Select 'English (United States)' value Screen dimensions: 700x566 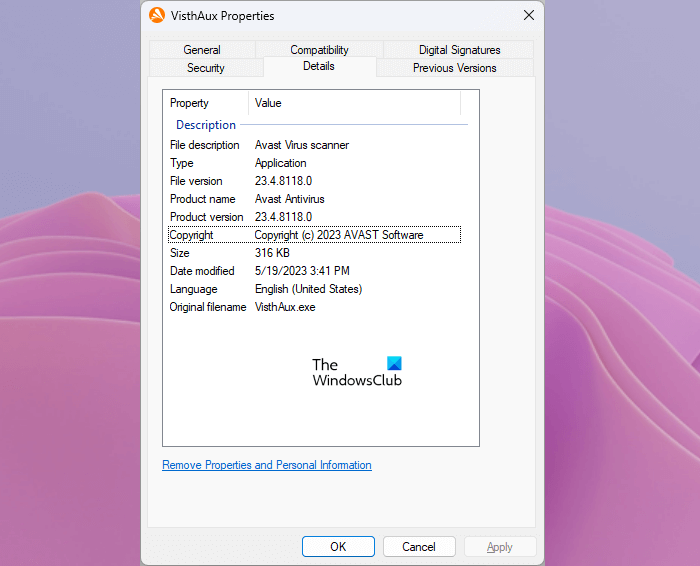(x=308, y=289)
